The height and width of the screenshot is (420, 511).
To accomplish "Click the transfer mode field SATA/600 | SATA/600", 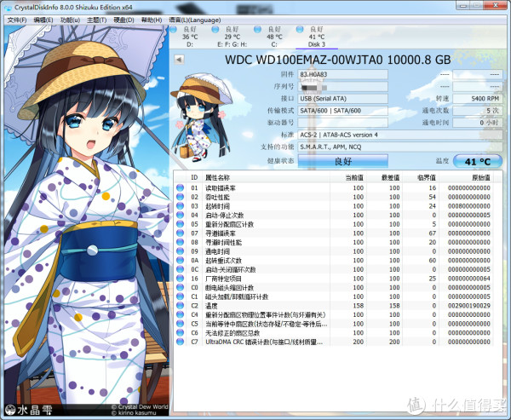I will tap(343, 111).
